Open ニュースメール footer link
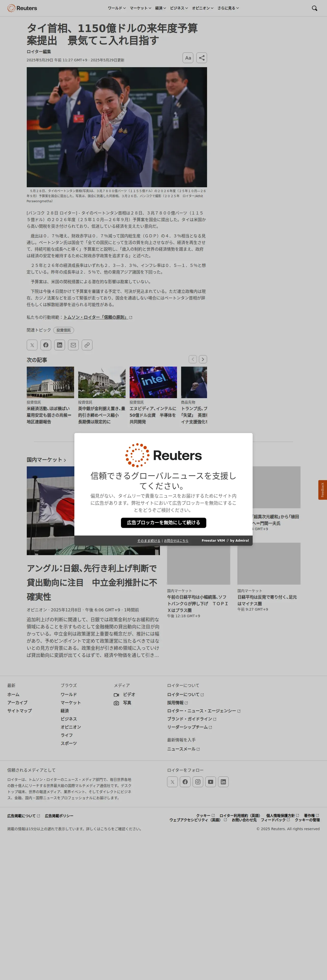327x980 pixels. (x=183, y=749)
